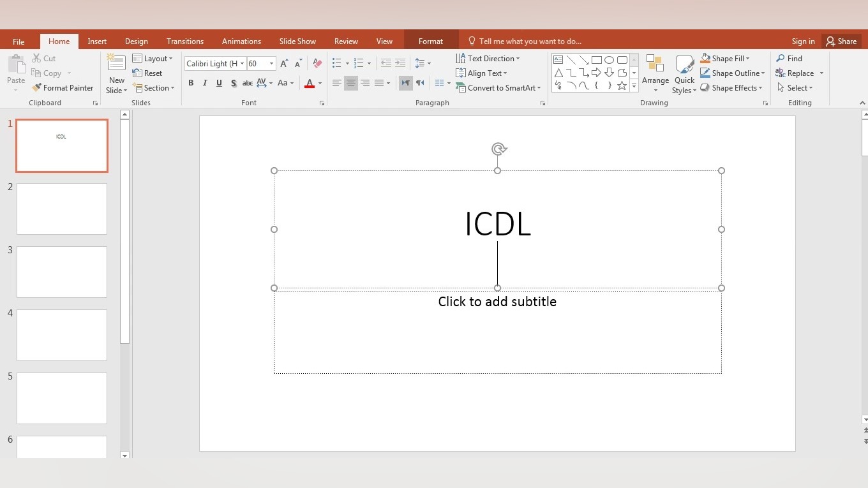
Task: Clear all formatting with the eraser icon
Action: [317, 63]
